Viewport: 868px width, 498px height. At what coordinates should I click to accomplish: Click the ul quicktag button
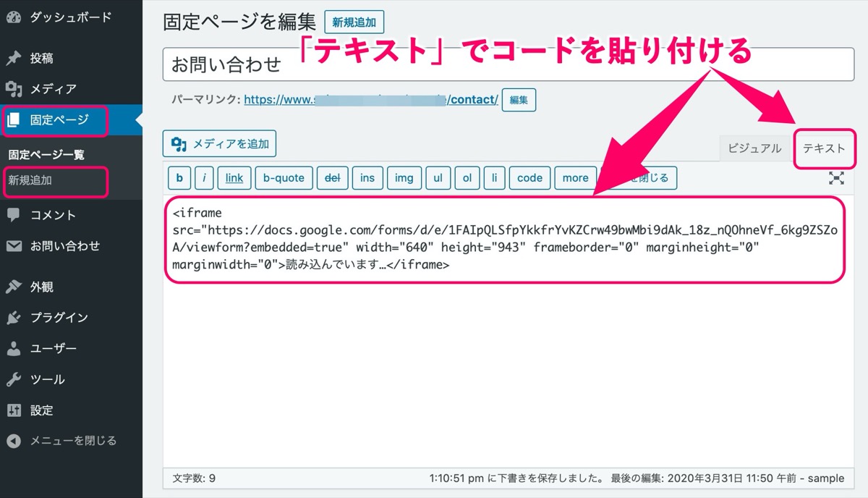pyautogui.click(x=438, y=178)
